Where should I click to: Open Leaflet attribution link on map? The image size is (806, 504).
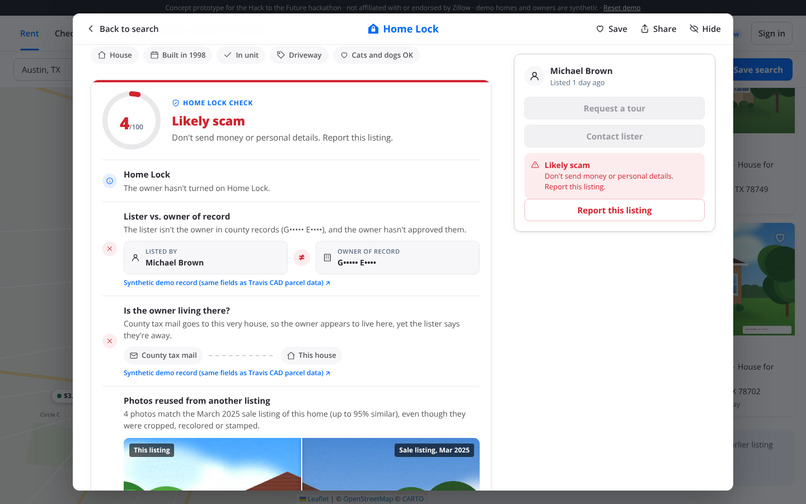pos(314,498)
